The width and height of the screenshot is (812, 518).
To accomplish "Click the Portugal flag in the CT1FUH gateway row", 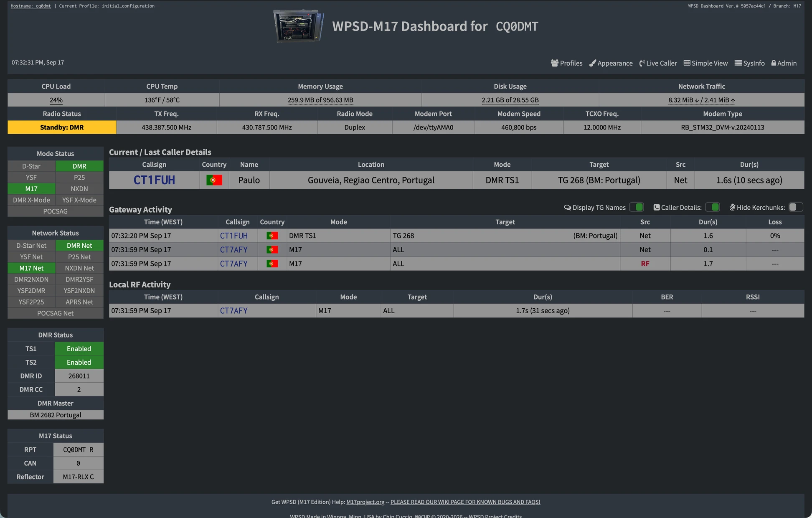I will 272,236.
